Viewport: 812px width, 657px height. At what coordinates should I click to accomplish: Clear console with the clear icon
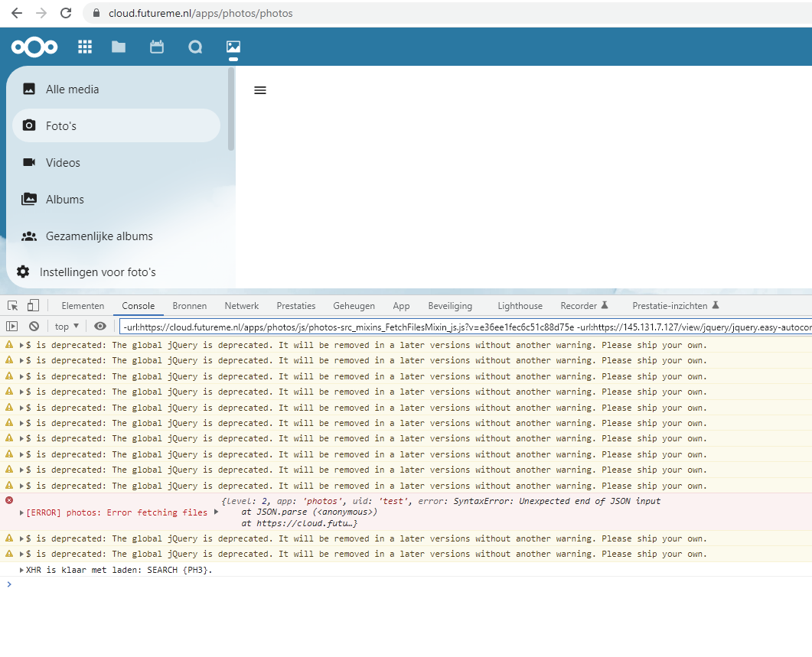(34, 326)
